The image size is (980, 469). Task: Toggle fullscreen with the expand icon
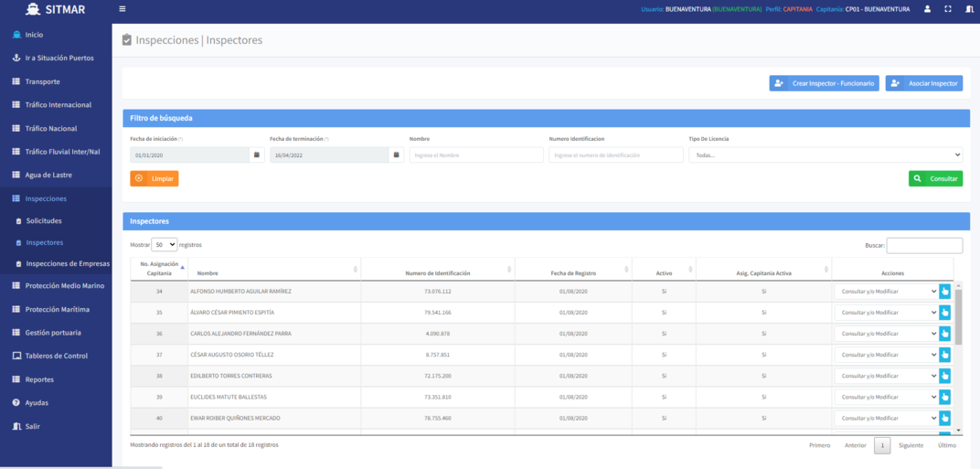coord(948,9)
